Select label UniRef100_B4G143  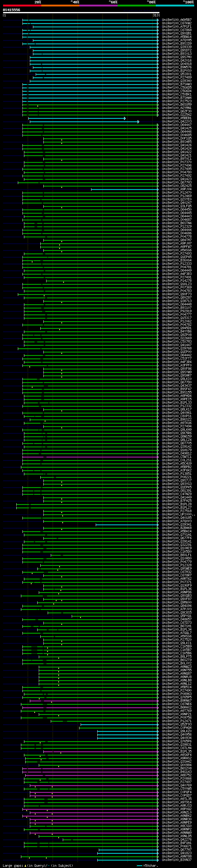coord(176,771)
